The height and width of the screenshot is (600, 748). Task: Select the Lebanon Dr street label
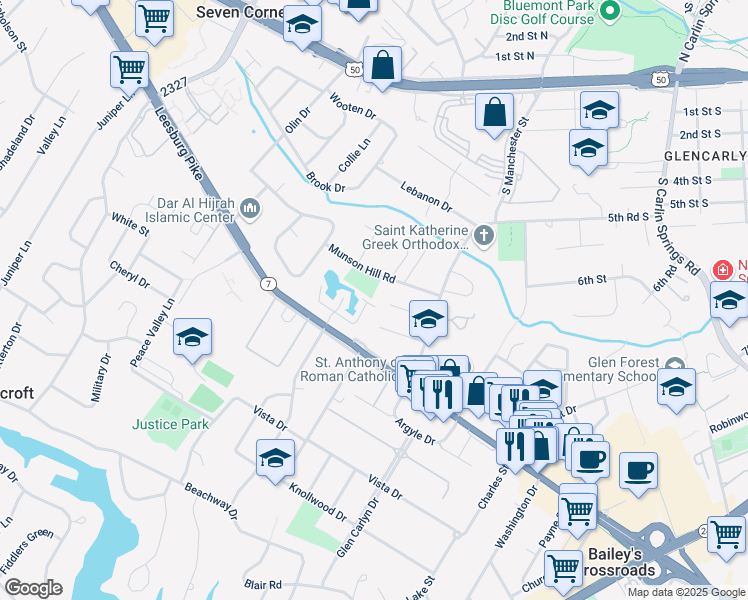pyautogui.click(x=426, y=197)
